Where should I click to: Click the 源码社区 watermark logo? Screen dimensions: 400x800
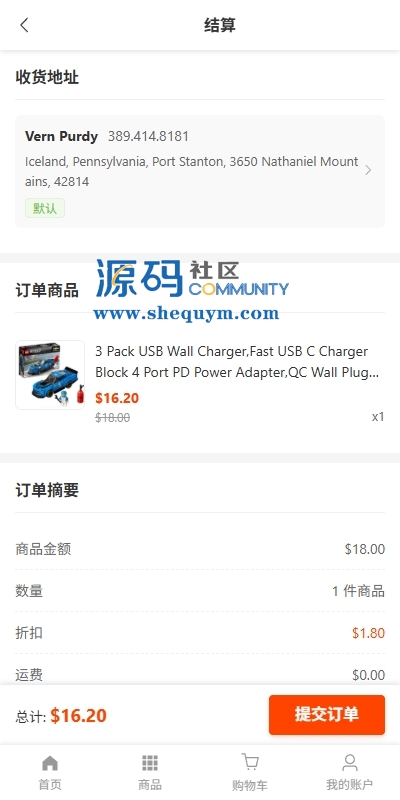click(x=192, y=279)
